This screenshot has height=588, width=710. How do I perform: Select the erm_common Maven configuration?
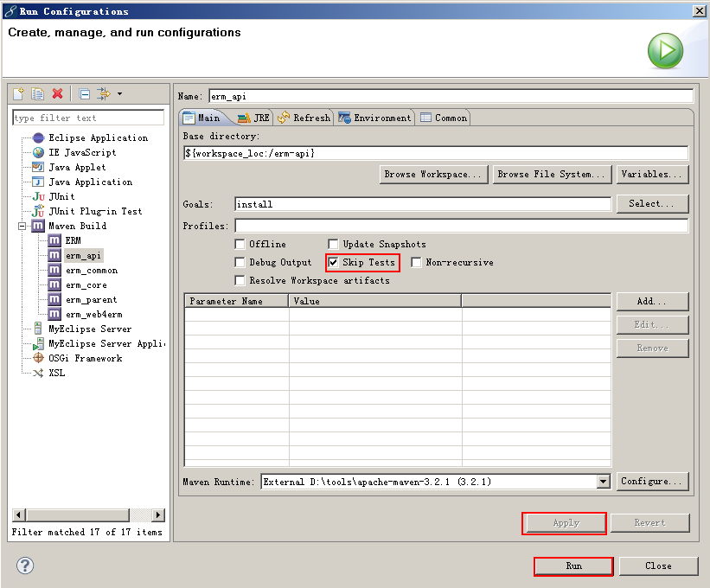(x=92, y=271)
